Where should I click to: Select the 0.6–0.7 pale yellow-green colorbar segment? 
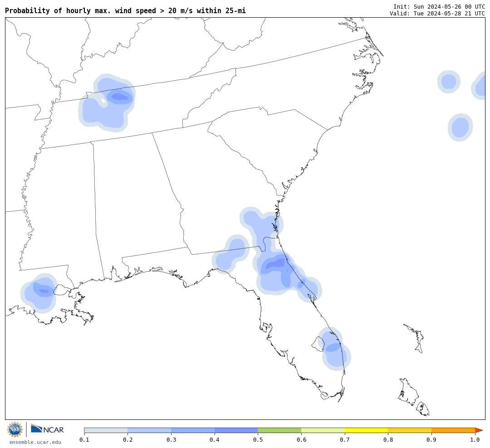point(323,430)
